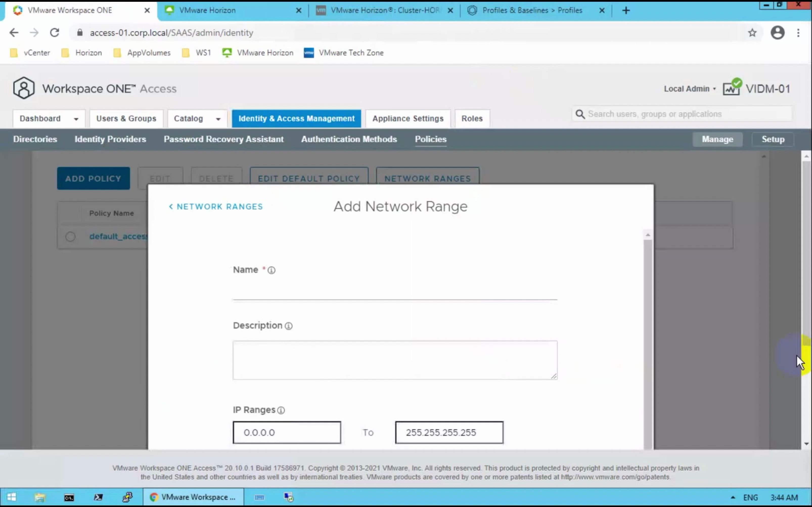Open PowerShell from the taskbar
The image size is (812, 507).
point(98,497)
